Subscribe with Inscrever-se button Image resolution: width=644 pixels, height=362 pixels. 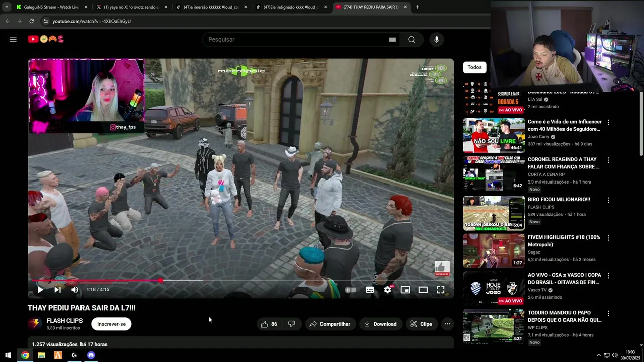pyautogui.click(x=111, y=324)
